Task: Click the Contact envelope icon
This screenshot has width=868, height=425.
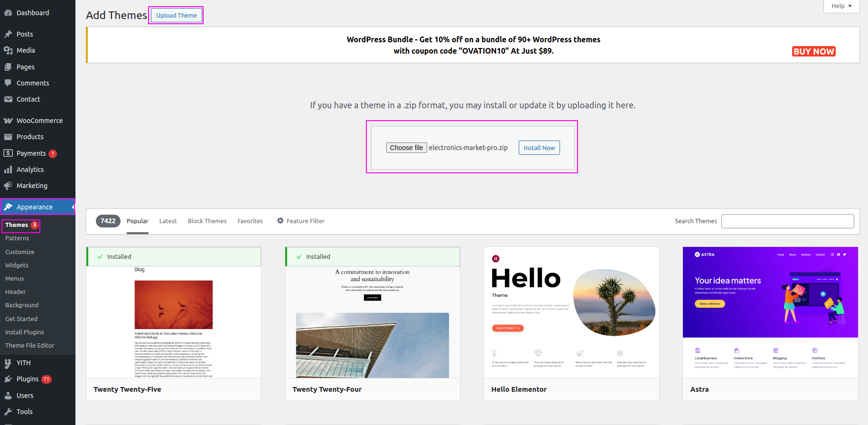Action: point(8,99)
